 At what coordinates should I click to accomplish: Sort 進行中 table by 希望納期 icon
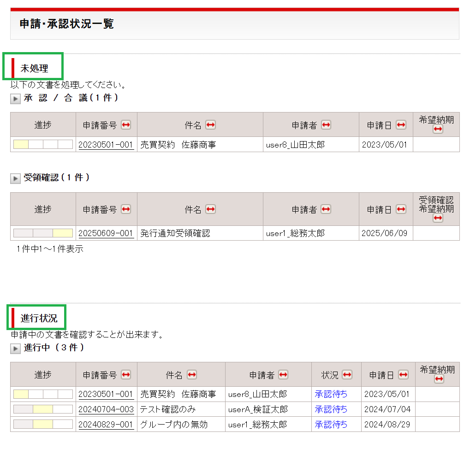click(439, 379)
